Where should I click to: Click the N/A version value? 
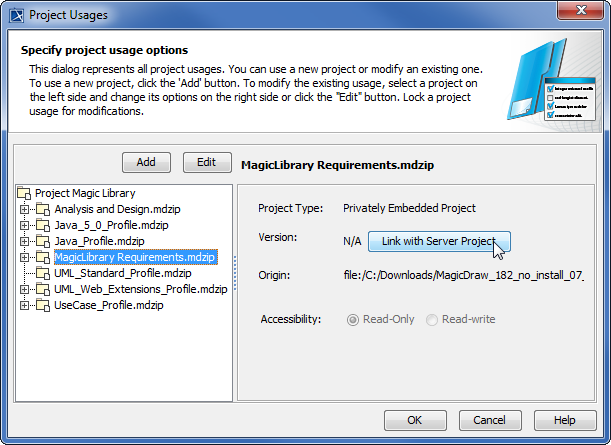pos(352,241)
